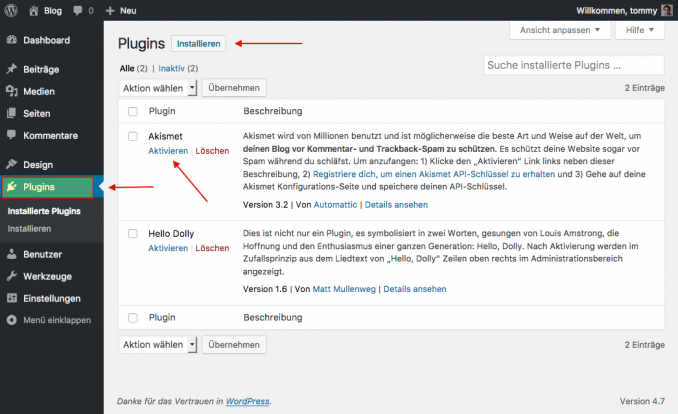Screen dimensions: 678x414
Task: Open the comments bubble icon in the admin bar
Action: (78, 11)
